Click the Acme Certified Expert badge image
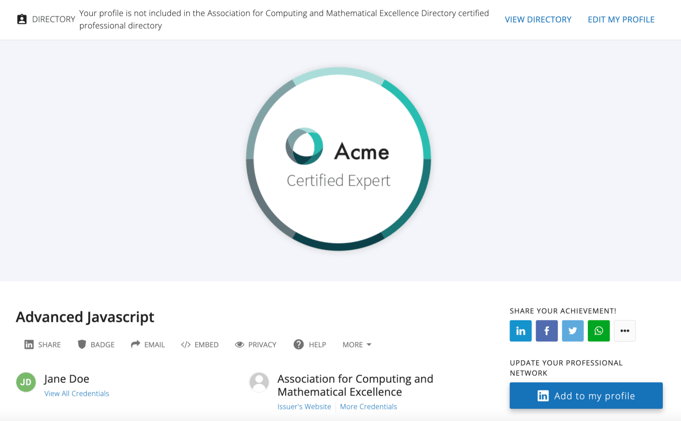This screenshot has height=421, width=681. point(339,160)
